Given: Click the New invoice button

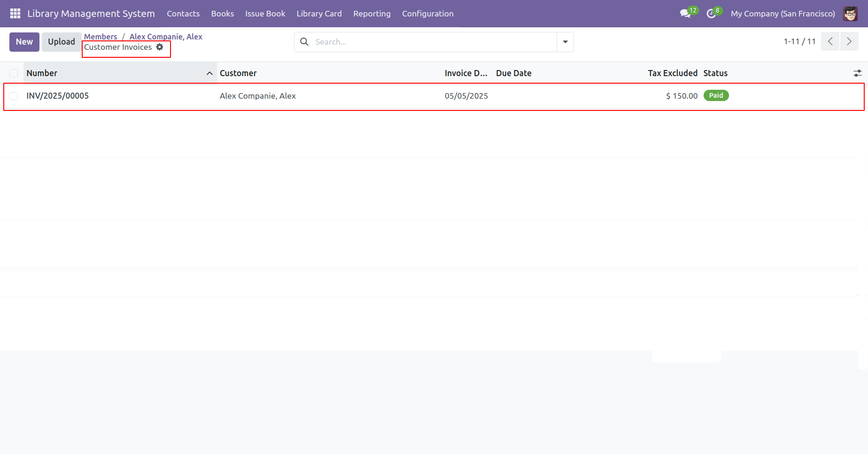Looking at the screenshot, I should click(x=24, y=42).
